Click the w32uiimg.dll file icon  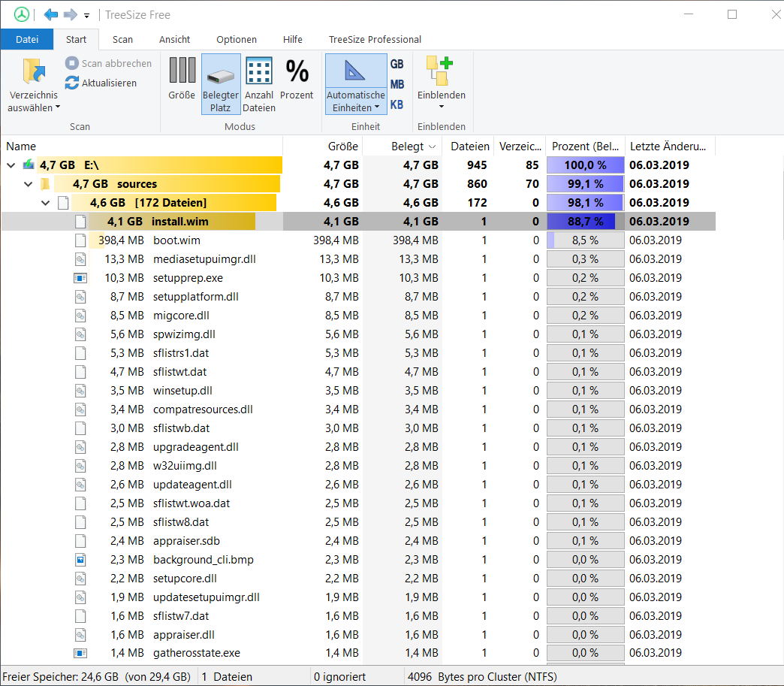(80, 465)
